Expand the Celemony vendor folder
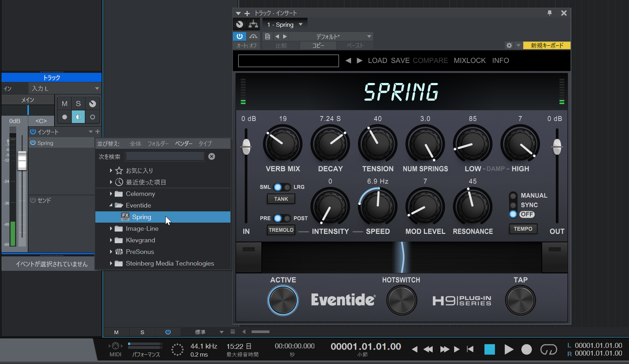 111,194
